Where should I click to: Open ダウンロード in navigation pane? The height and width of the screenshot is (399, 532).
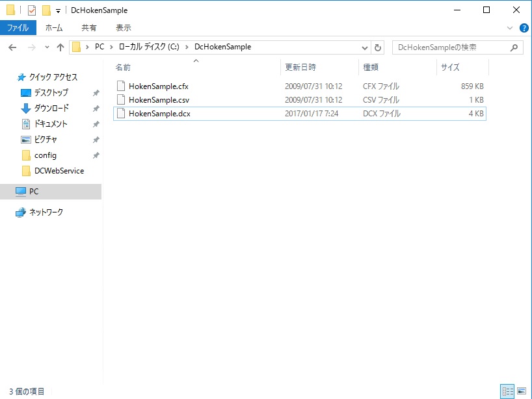click(x=51, y=108)
